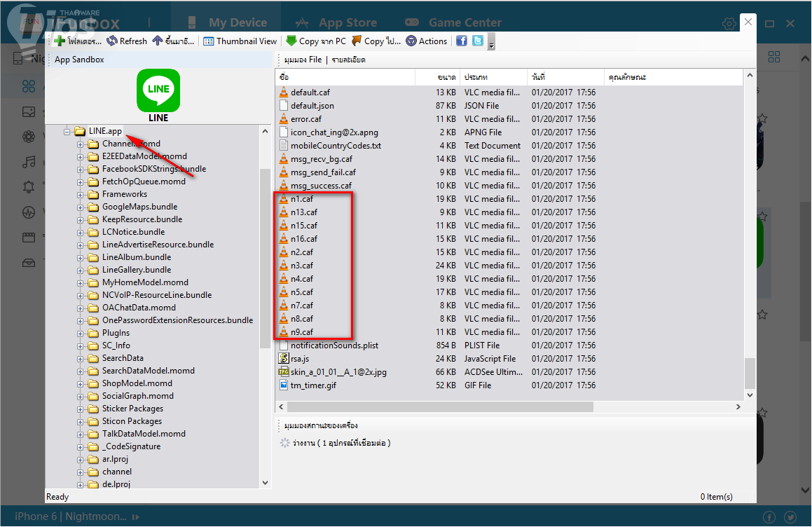Viewport: 812px width, 527px height.
Task: Click the new folder plus icon in toolbar
Action: click(60, 41)
